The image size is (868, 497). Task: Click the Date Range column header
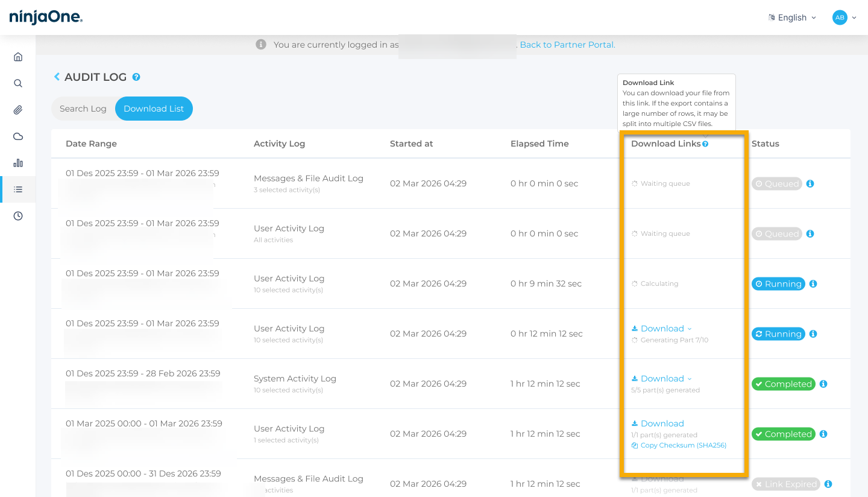[x=91, y=144]
